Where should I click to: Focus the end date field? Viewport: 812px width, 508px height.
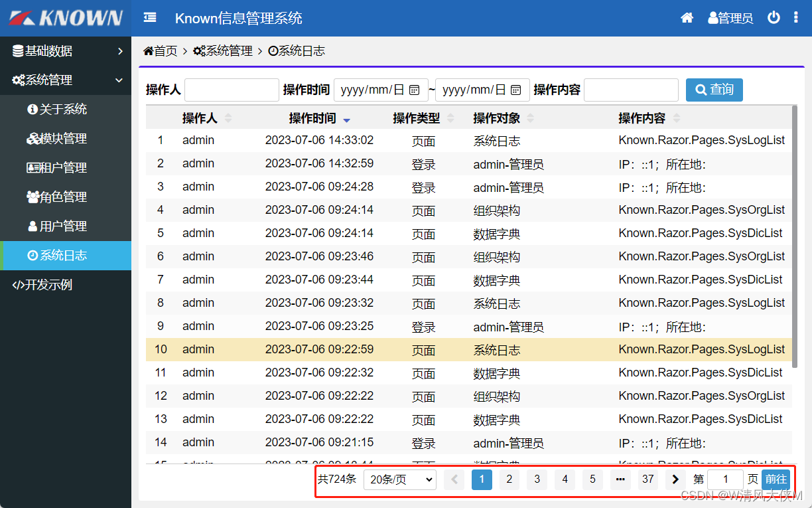tap(482, 90)
